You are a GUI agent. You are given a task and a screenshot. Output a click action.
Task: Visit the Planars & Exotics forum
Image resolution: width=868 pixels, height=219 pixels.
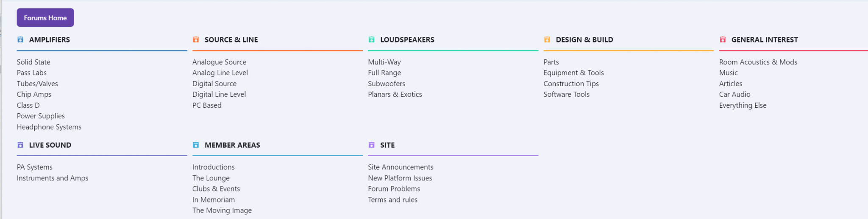[395, 94]
